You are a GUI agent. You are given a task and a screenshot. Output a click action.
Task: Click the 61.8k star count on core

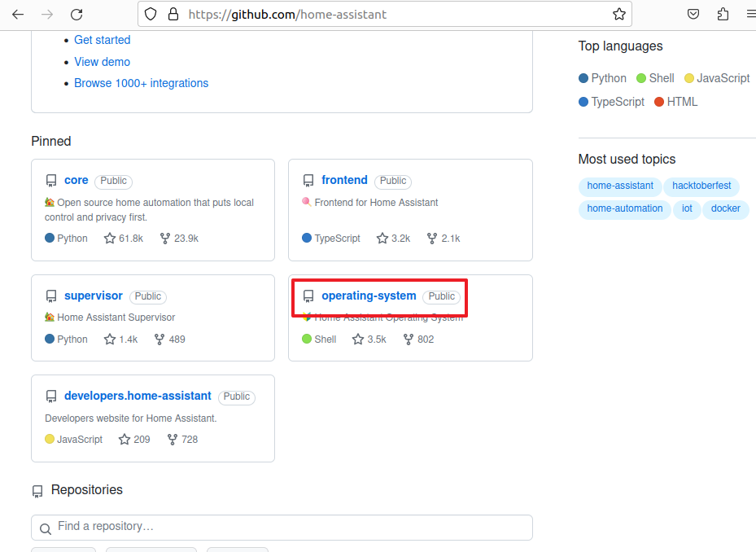[x=131, y=239]
